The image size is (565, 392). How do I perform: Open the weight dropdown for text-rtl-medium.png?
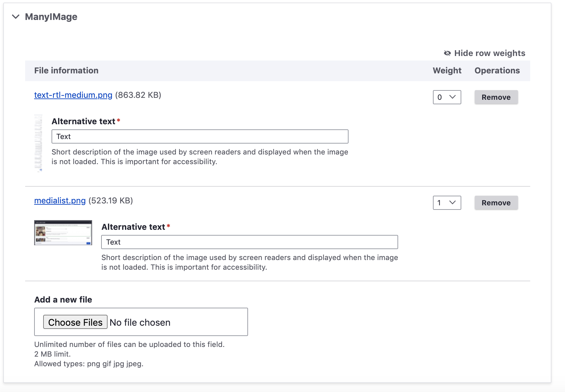coord(447,97)
